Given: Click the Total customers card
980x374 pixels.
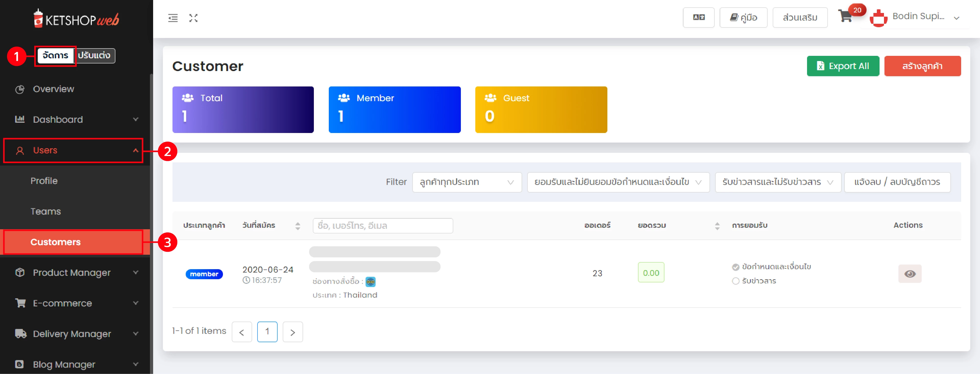Looking at the screenshot, I should 243,109.
